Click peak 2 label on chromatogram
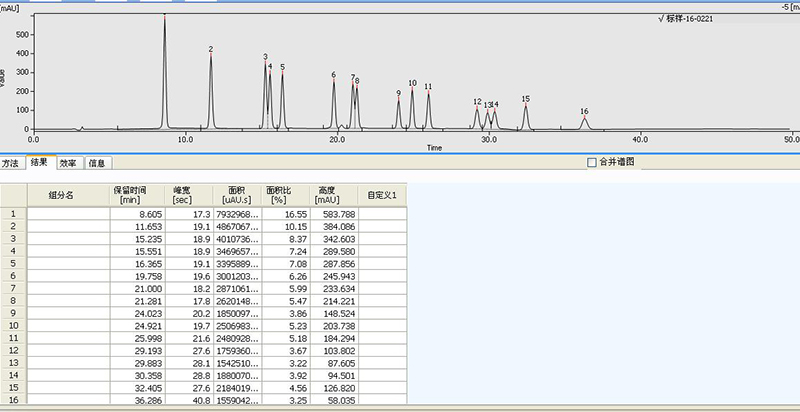800x412 pixels. [x=211, y=49]
